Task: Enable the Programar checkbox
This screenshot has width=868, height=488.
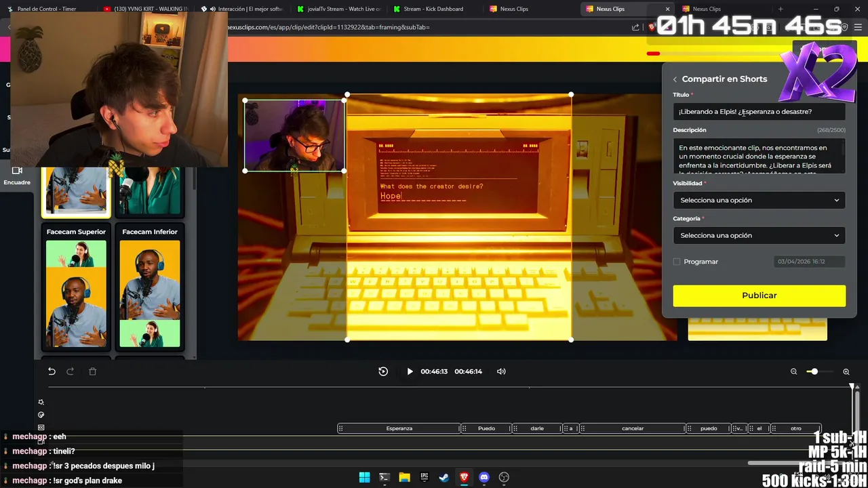Action: (x=677, y=262)
